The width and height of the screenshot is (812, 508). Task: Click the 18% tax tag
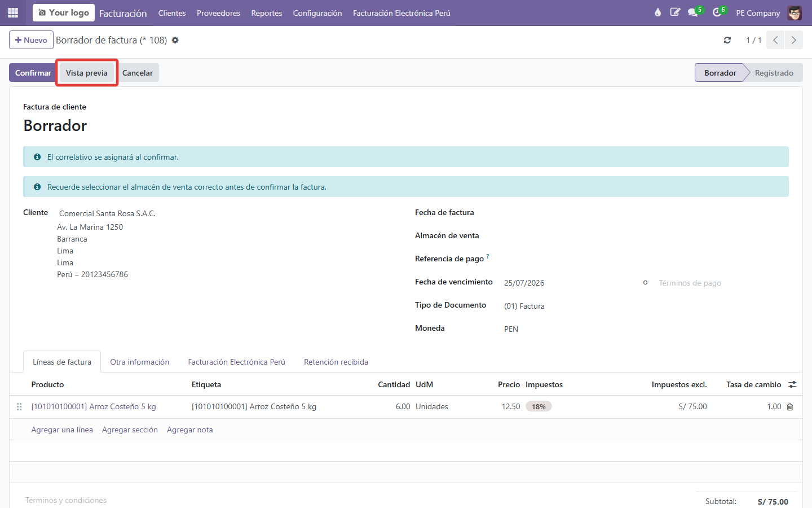coord(539,406)
